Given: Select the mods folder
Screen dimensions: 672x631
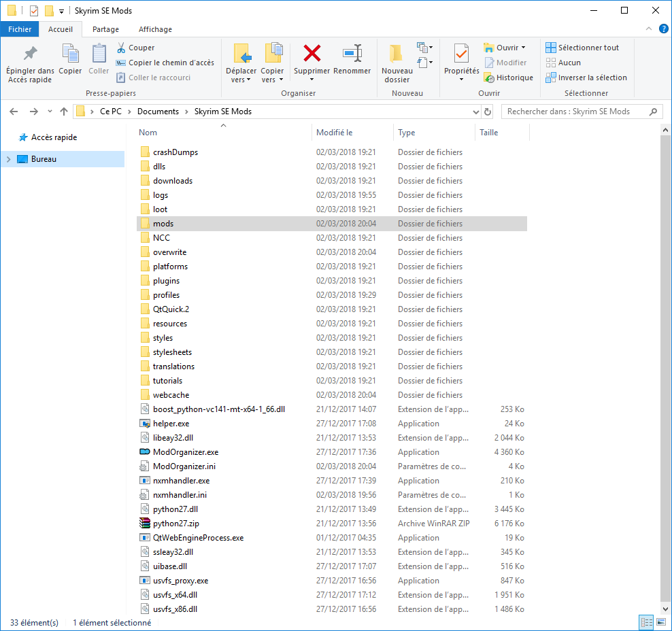Looking at the screenshot, I should click(x=332, y=224).
